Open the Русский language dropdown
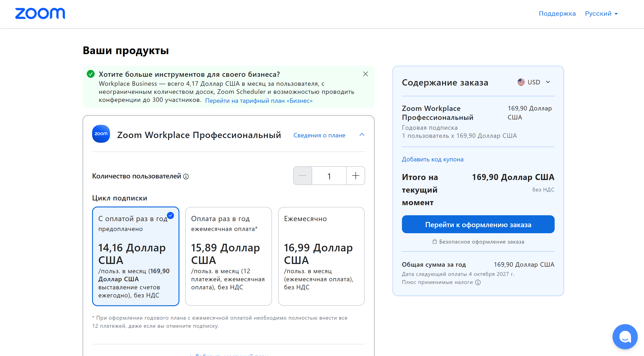This screenshot has width=644, height=356. [601, 13]
